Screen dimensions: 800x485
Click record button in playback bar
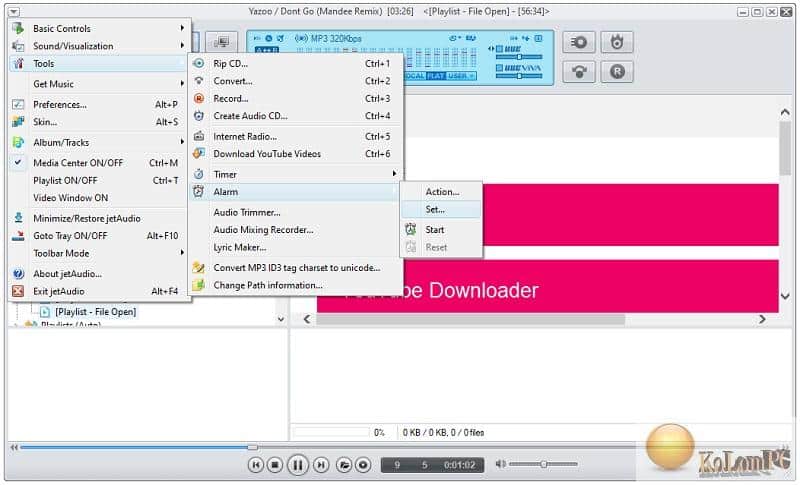tap(363, 465)
